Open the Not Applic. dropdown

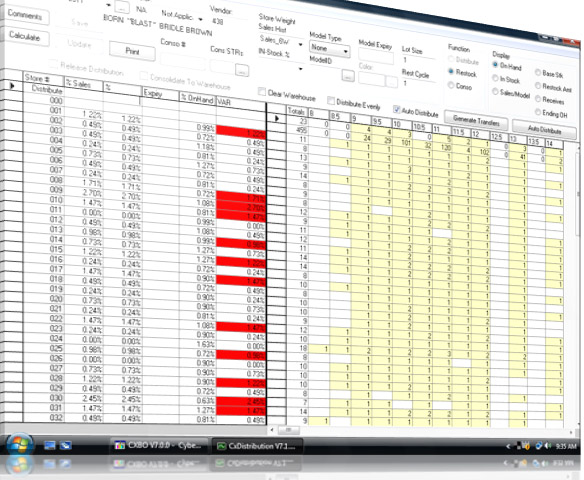[200, 19]
